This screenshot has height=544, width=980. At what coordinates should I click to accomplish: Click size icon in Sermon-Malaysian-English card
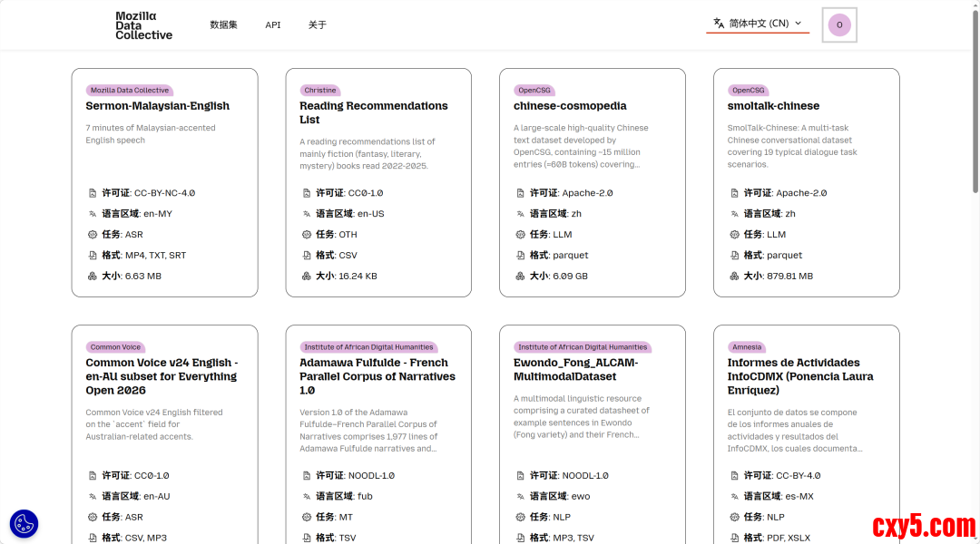point(93,277)
